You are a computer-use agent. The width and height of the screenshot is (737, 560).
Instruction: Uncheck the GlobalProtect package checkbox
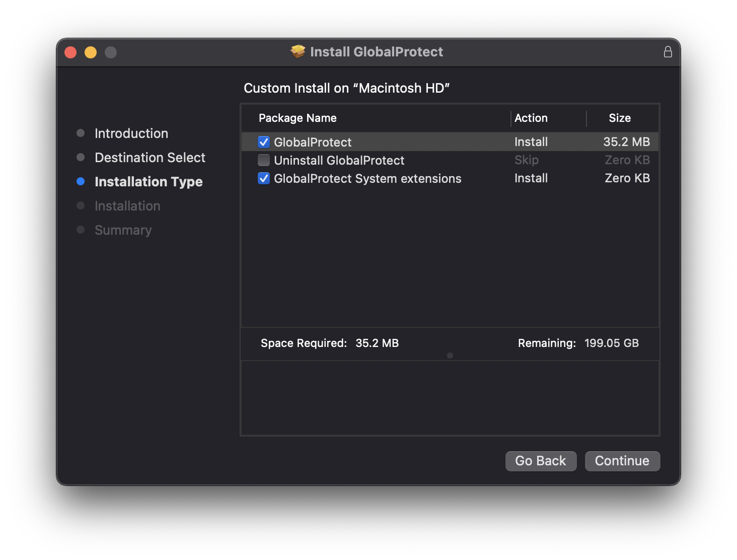pos(264,142)
